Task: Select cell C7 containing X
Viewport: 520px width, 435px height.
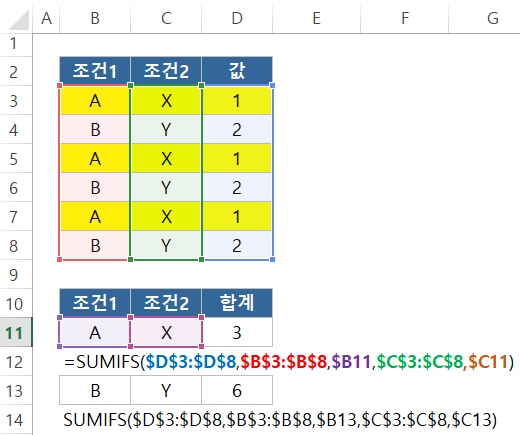Action: tap(166, 216)
